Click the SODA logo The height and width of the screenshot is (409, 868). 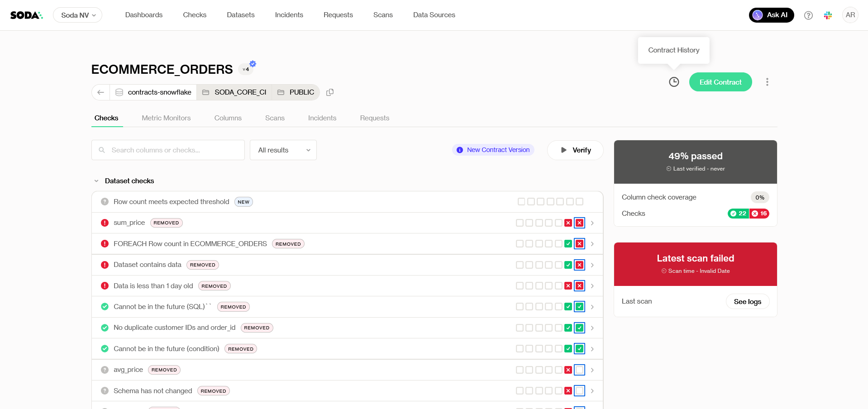point(26,15)
